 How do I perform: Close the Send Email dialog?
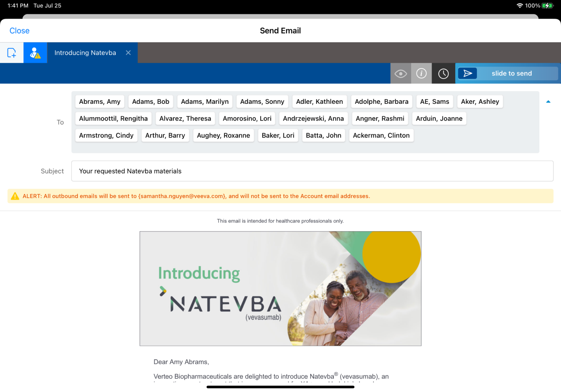19,31
